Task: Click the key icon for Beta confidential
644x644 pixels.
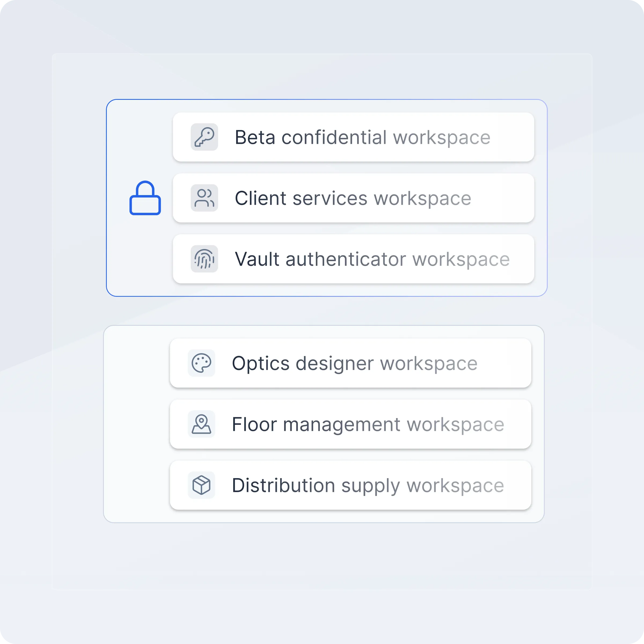Action: [x=204, y=137]
